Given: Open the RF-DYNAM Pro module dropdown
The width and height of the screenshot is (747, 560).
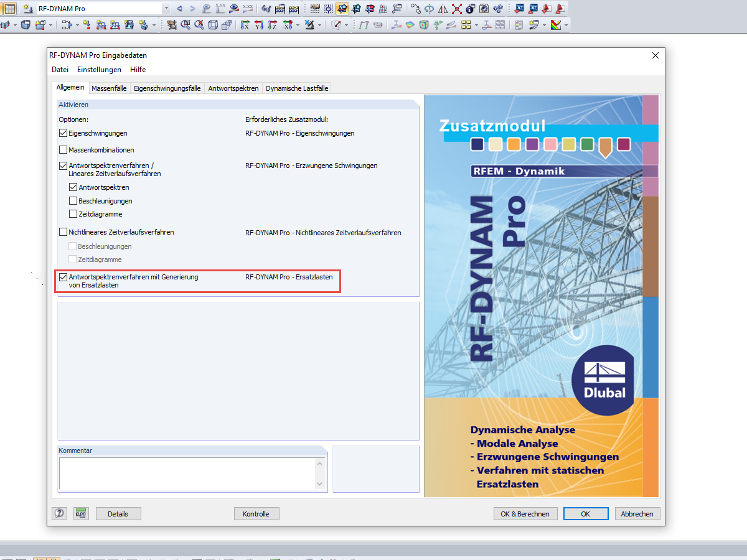Looking at the screenshot, I should (x=166, y=7).
